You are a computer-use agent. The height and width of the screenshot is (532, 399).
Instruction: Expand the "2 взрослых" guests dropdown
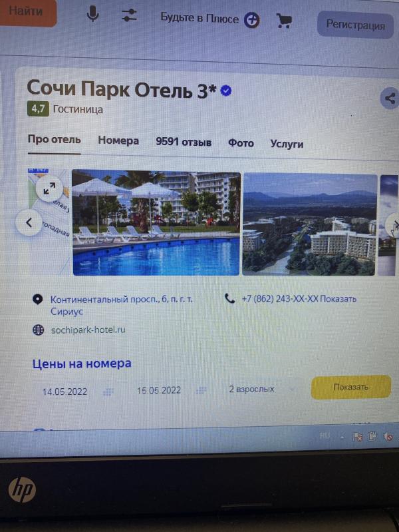point(262,389)
